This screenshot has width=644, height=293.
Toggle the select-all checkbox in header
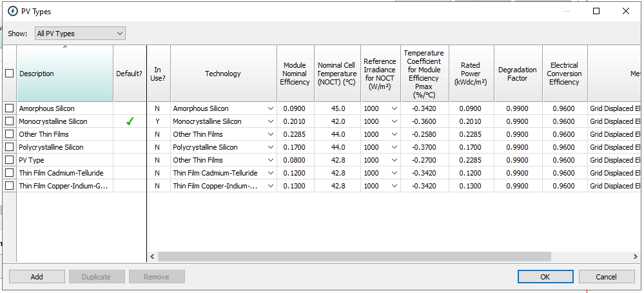coord(9,74)
